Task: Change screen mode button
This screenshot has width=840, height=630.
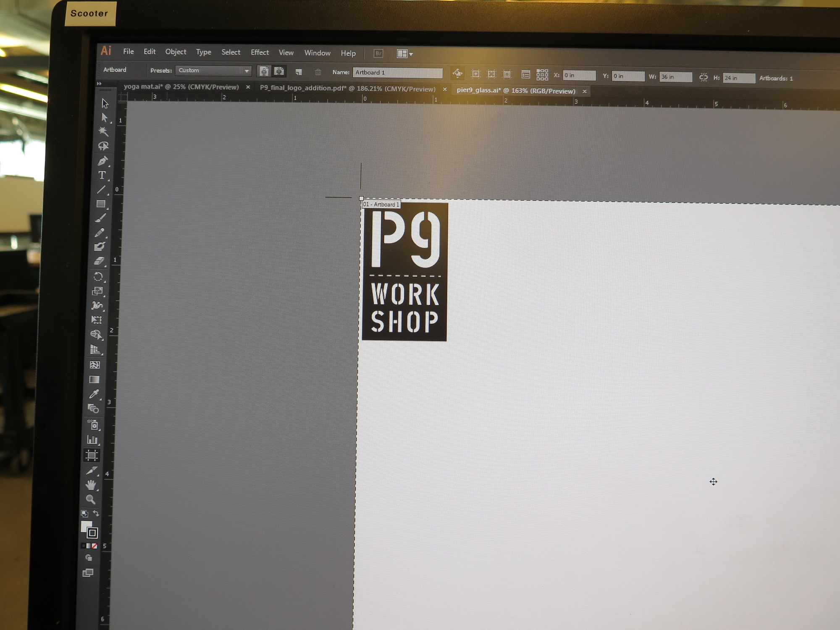Action: coord(88,573)
